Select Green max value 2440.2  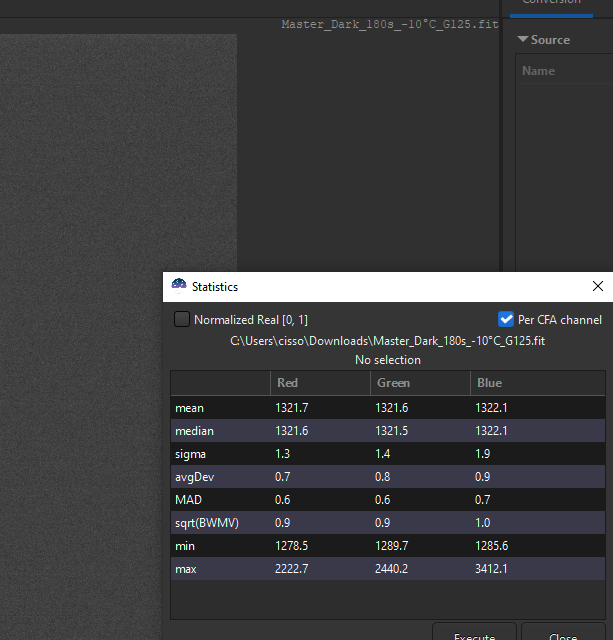click(391, 569)
